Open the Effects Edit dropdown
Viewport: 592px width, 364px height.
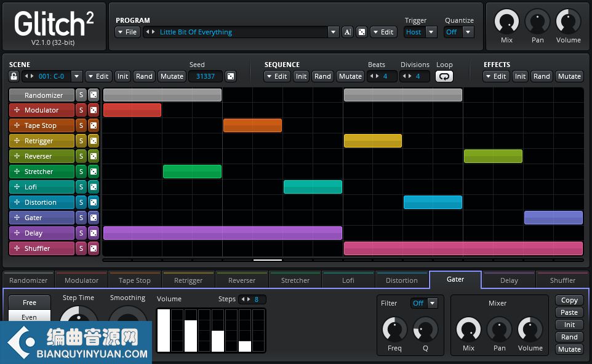(496, 76)
